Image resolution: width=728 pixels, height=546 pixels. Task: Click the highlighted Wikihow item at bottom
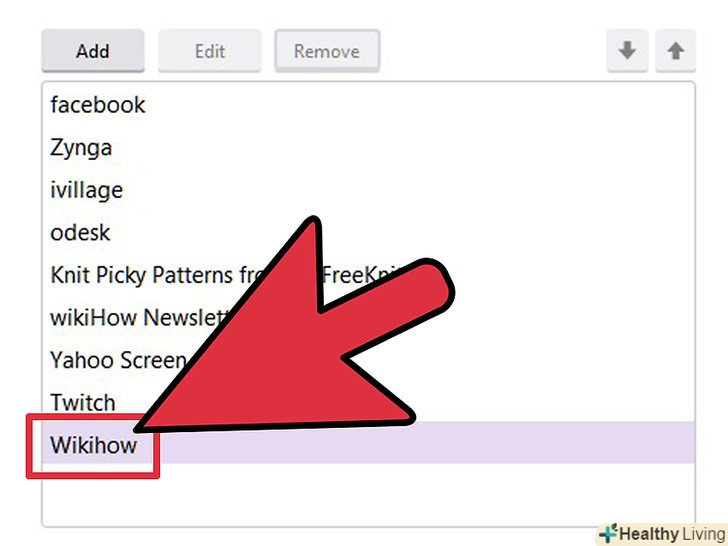(94, 445)
